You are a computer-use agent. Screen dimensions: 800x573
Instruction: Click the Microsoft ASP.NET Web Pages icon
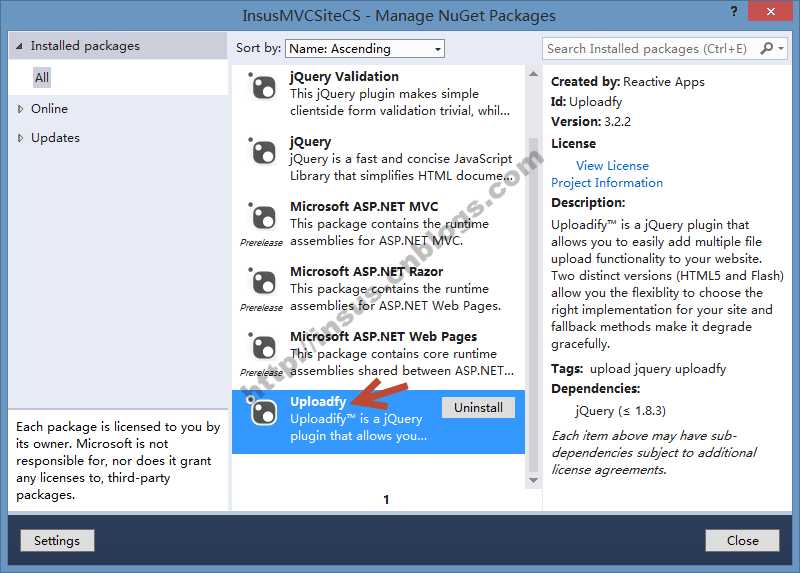[x=263, y=346]
